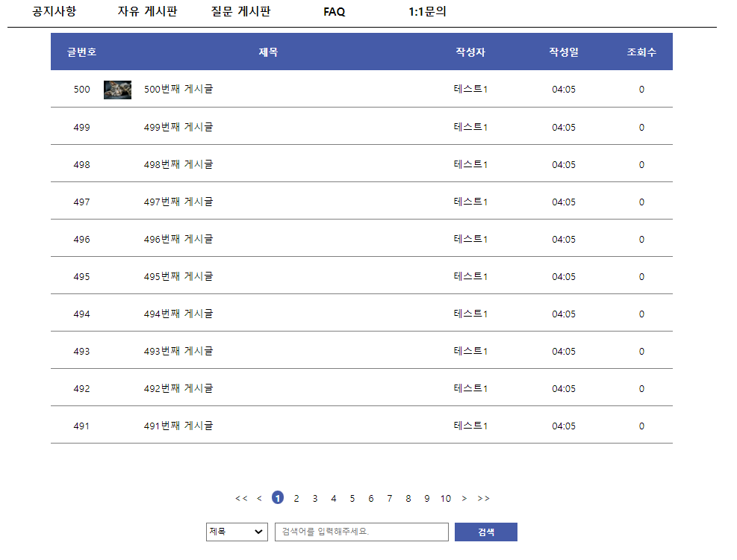Click author 테스트1 in row 492

click(x=470, y=388)
